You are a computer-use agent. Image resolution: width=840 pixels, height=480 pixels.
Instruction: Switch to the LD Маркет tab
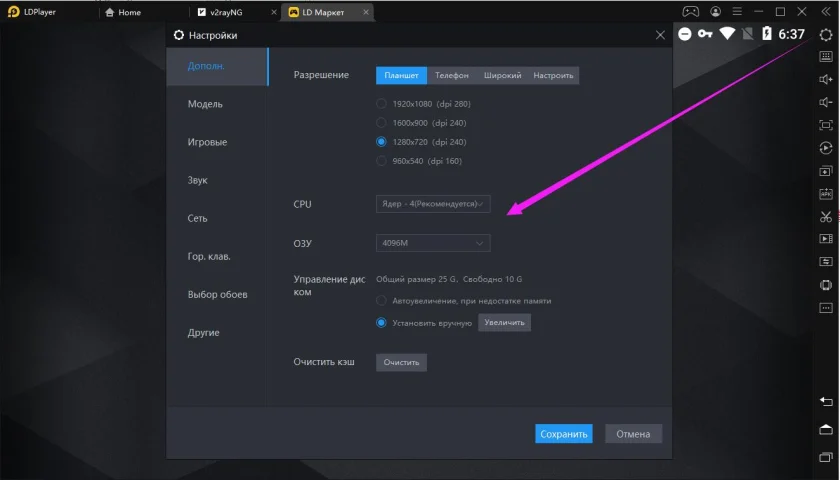tap(323, 12)
